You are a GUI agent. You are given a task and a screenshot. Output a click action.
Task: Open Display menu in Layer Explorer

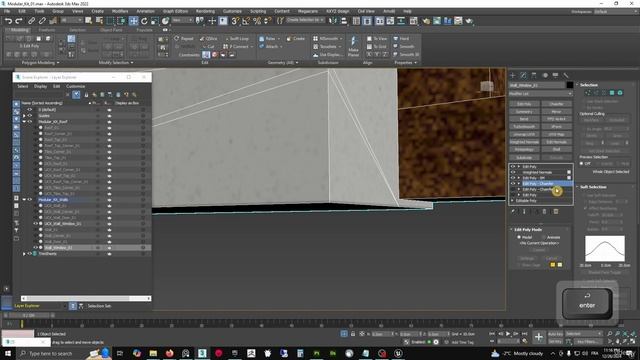(40, 87)
